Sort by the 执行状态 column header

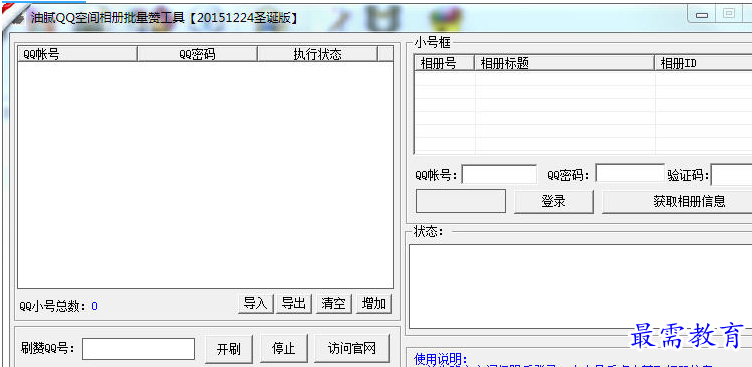click(317, 54)
